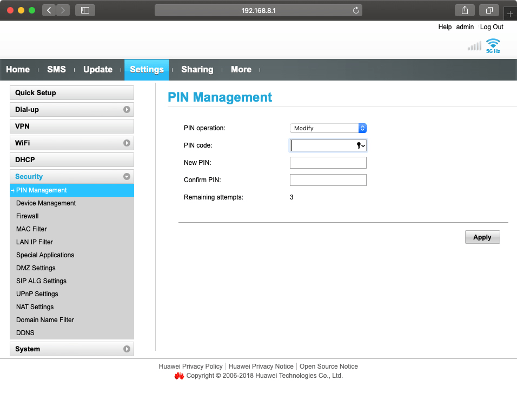Open the PIN operation dropdown
517x420 pixels.
click(x=328, y=128)
